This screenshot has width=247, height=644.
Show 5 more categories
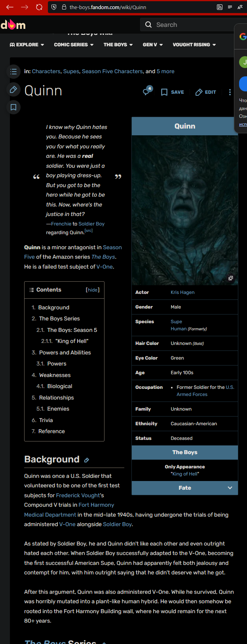tap(165, 71)
